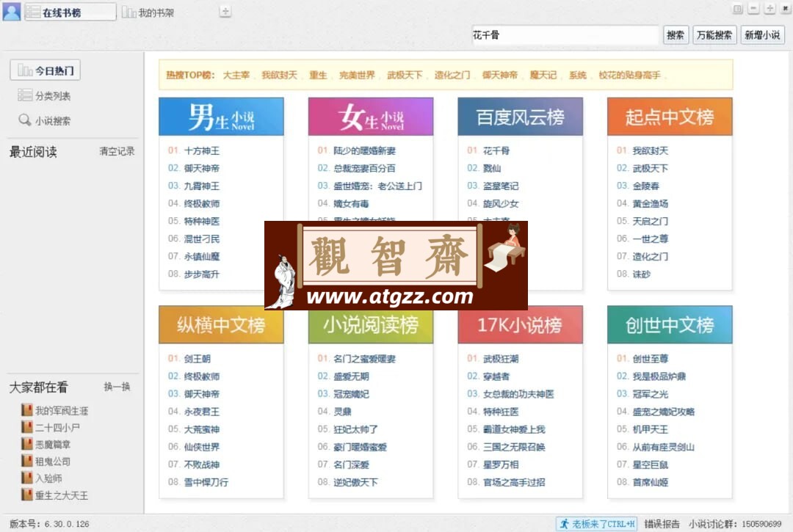Click hot search term 大主宰

coord(236,75)
